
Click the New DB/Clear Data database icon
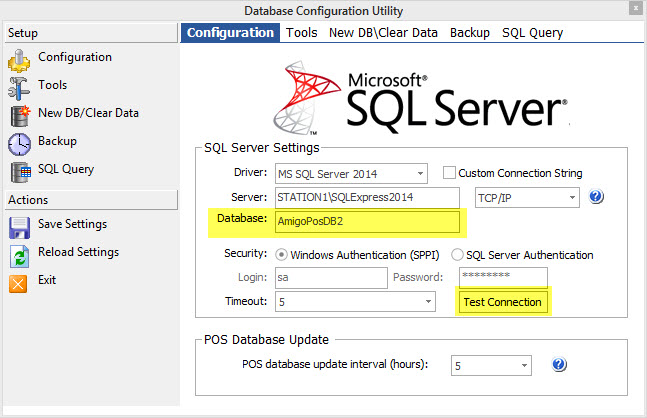click(x=20, y=116)
